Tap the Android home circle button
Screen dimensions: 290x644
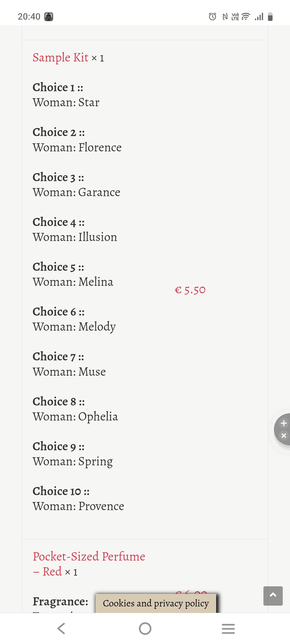pos(145,628)
